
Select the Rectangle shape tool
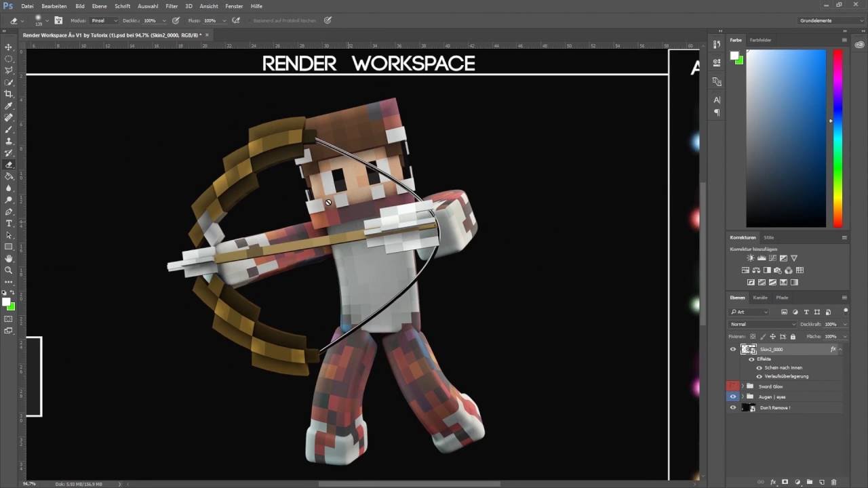point(9,247)
